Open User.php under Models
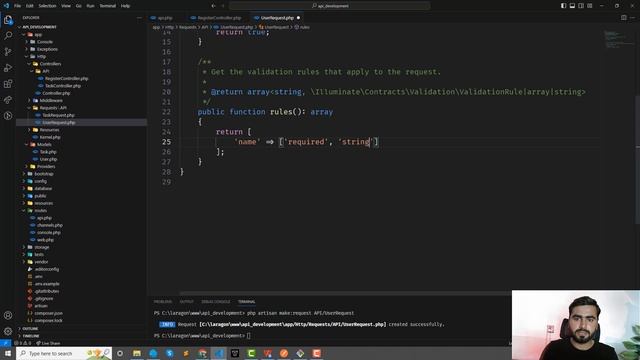This screenshot has height=360, width=640. click(48, 159)
